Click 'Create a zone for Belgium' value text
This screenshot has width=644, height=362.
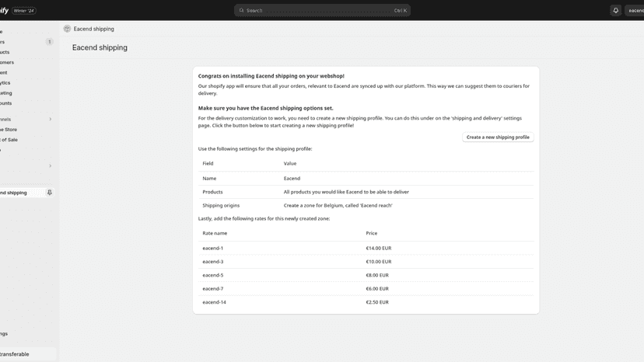pyautogui.click(x=338, y=206)
